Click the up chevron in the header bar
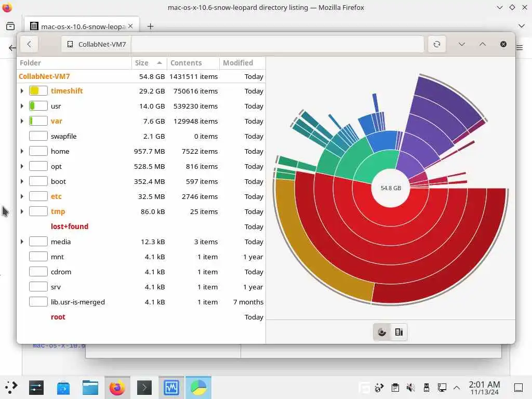This screenshot has height=399, width=532. tap(483, 44)
